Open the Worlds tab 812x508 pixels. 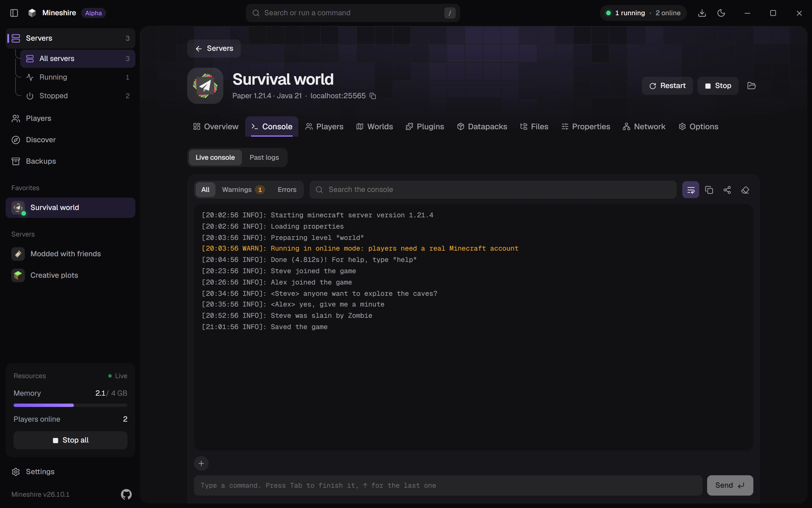tap(374, 127)
